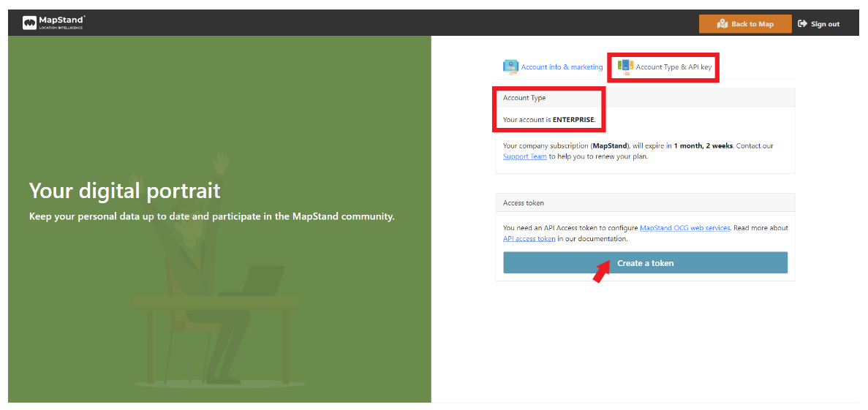This screenshot has height=410, width=868.
Task: Click the '1 month, 2 weeks' expiry text
Action: pyautogui.click(x=703, y=146)
